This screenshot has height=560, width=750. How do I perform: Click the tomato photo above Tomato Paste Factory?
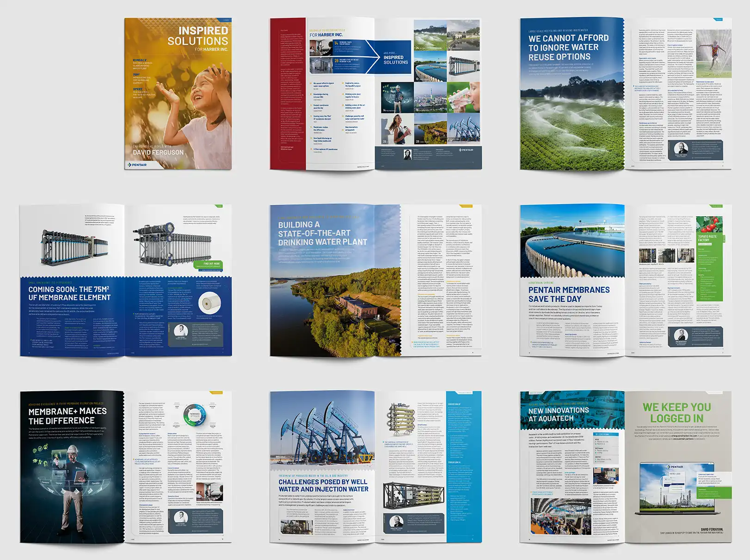tap(710, 225)
